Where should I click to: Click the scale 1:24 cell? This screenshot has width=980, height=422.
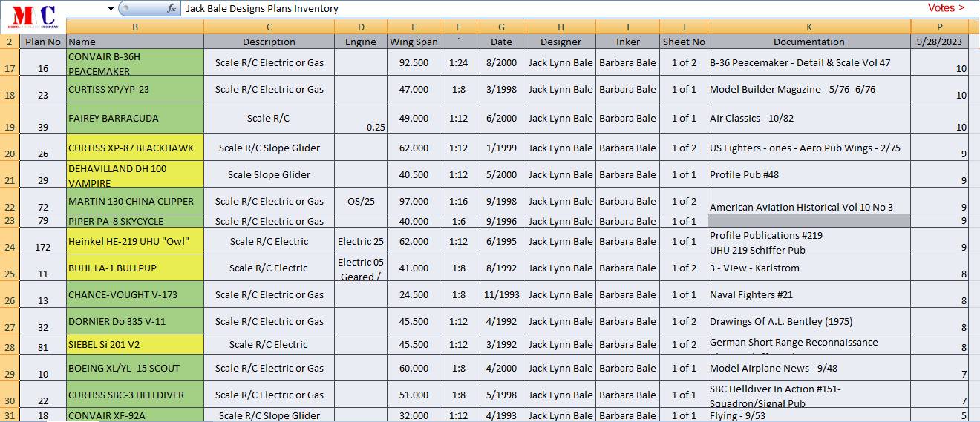pyautogui.click(x=459, y=62)
